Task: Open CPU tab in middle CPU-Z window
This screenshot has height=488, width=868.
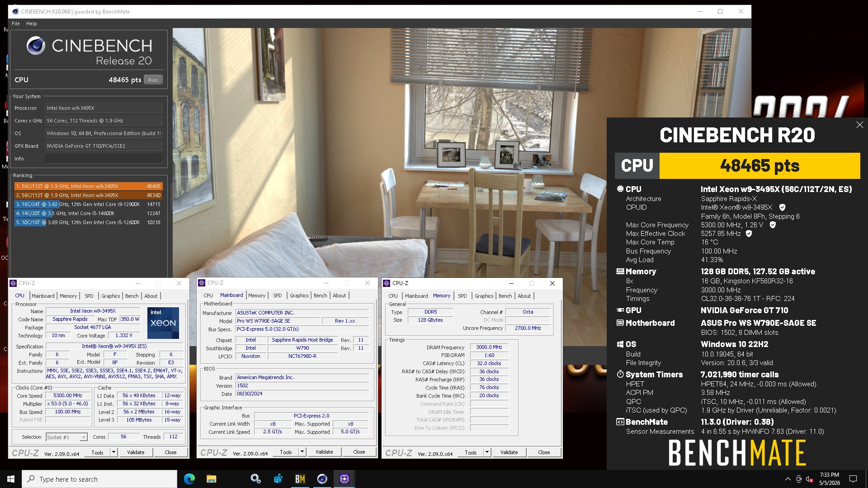Action: (208, 296)
